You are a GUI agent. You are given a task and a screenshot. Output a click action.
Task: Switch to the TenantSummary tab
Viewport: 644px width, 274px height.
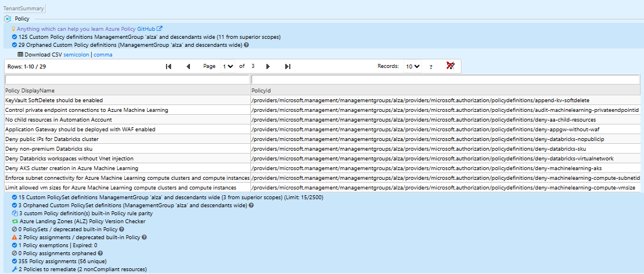point(23,9)
